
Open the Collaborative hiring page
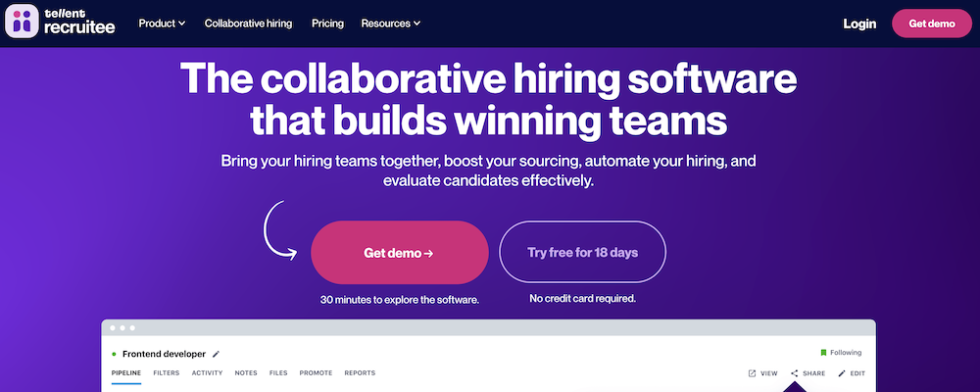point(248,24)
